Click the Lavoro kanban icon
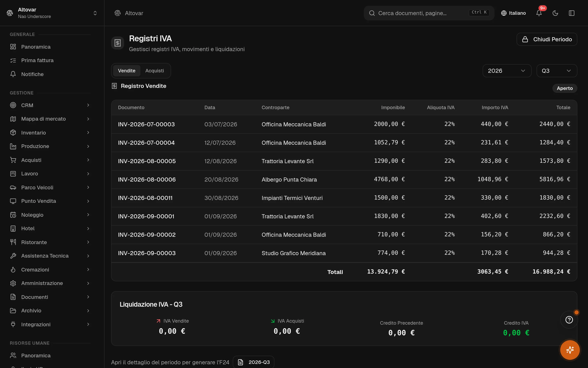The image size is (588, 368). pos(13,174)
